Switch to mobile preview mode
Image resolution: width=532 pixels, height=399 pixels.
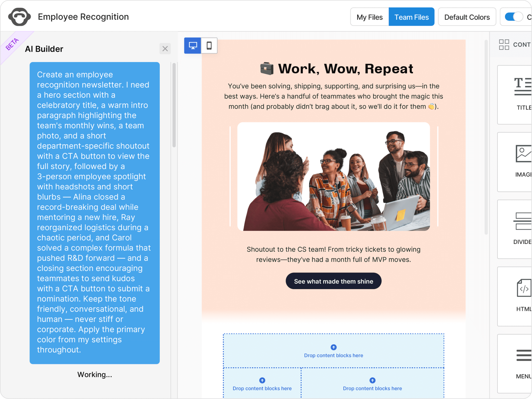(209, 46)
